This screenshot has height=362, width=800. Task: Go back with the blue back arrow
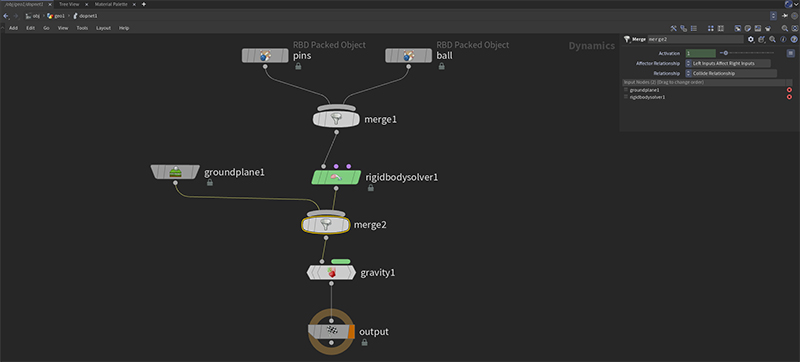[6, 16]
